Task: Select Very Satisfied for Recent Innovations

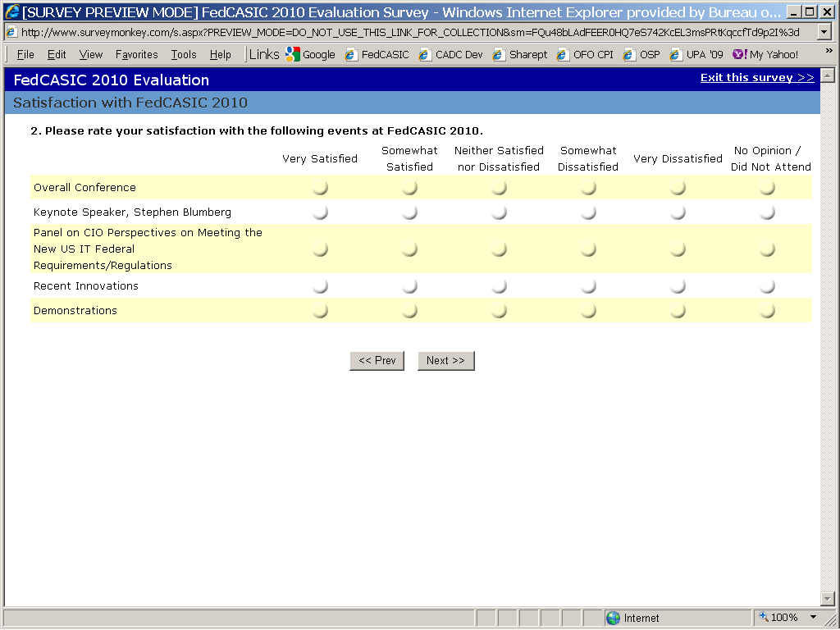Action: point(321,286)
